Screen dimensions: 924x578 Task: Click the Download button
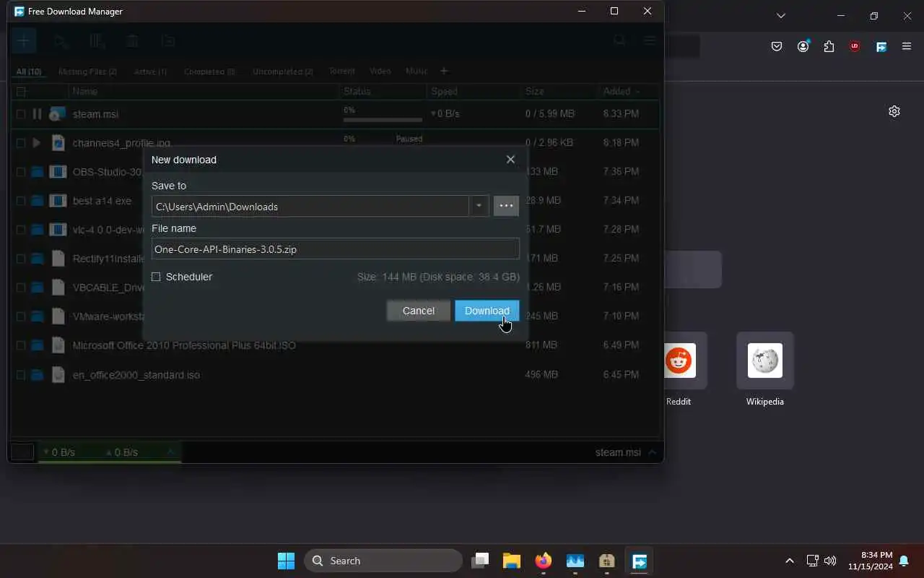click(x=487, y=311)
